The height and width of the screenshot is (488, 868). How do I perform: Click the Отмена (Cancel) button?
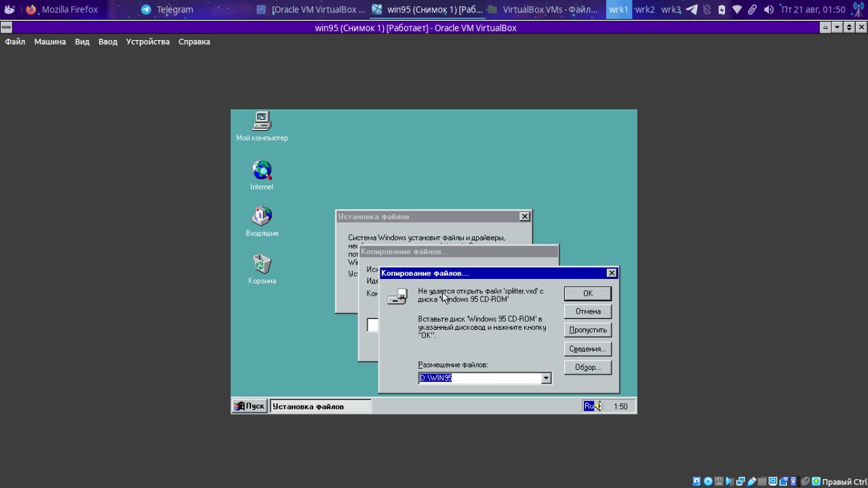tap(588, 312)
